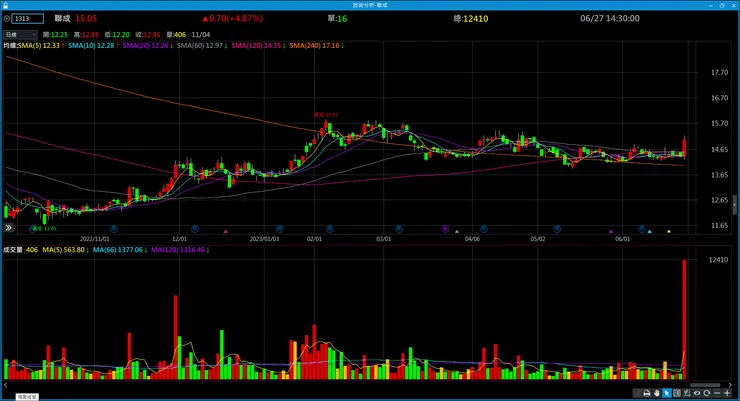
Task: Click the 單:16 tick volume
Action: (337, 18)
